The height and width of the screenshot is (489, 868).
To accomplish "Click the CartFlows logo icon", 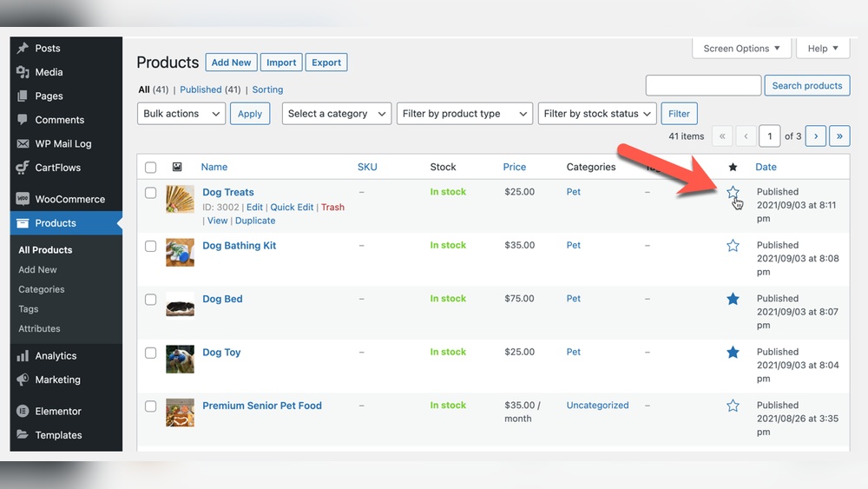I will [x=23, y=168].
